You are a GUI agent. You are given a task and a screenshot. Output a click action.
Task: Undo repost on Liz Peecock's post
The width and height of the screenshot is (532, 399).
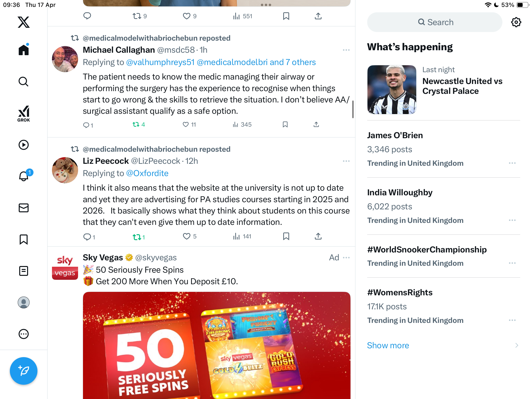[139, 237]
